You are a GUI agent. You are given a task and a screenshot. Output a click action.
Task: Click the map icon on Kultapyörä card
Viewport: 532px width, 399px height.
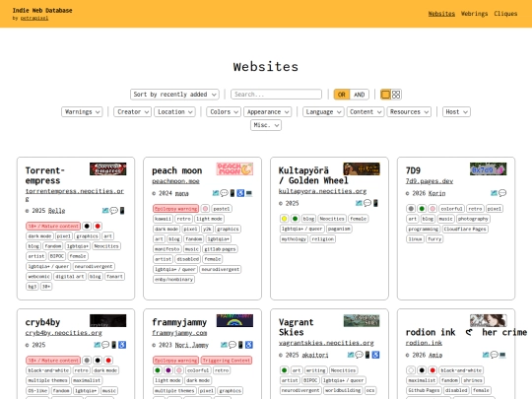(359, 203)
